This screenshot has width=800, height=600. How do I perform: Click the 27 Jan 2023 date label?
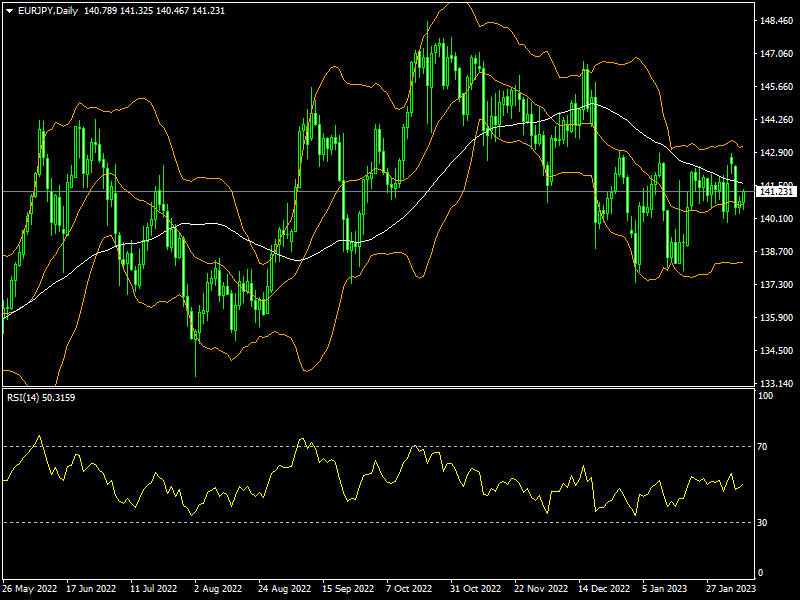pyautogui.click(x=731, y=589)
